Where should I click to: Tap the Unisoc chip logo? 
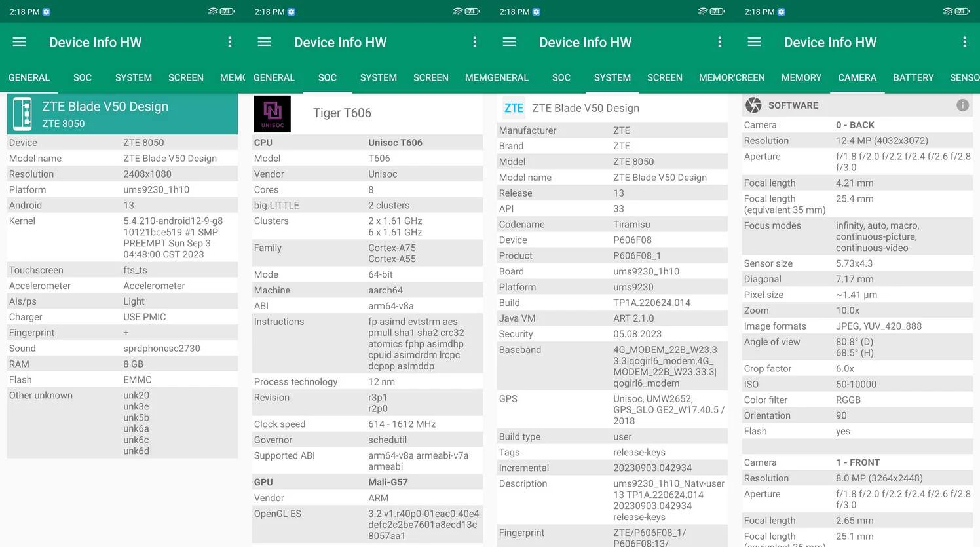[272, 113]
